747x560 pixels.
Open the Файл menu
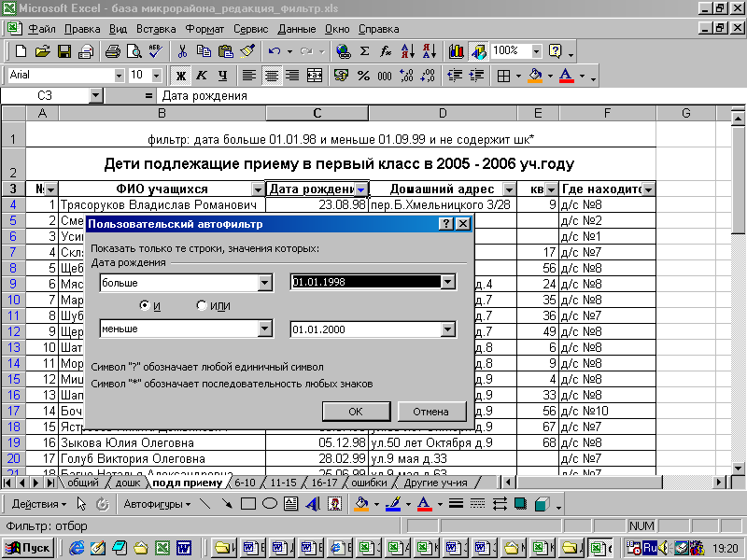click(x=42, y=29)
